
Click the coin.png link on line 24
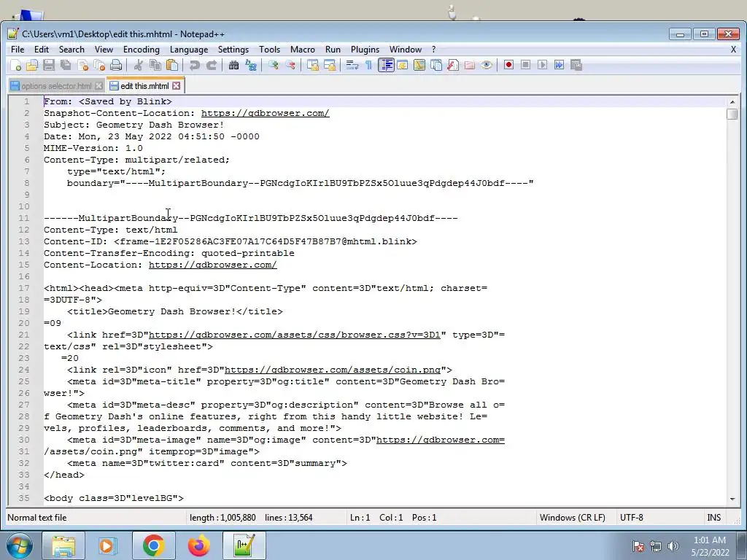tap(333, 370)
